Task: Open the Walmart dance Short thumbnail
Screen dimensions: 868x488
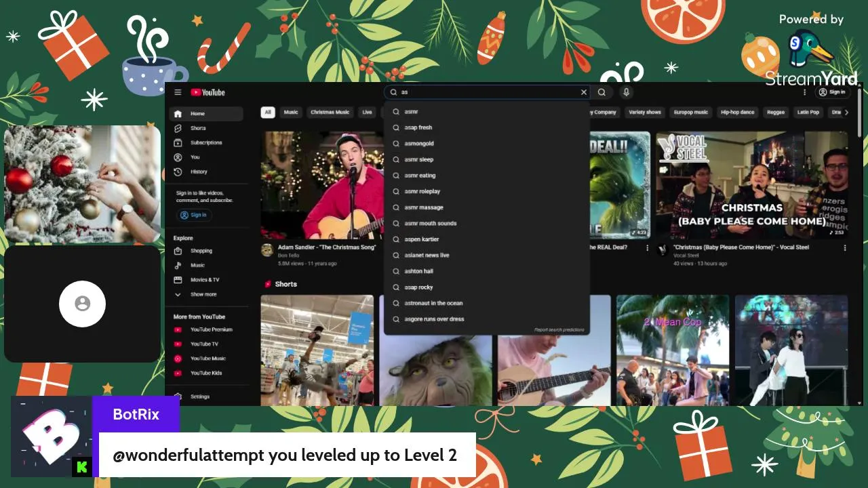Action: coord(317,350)
